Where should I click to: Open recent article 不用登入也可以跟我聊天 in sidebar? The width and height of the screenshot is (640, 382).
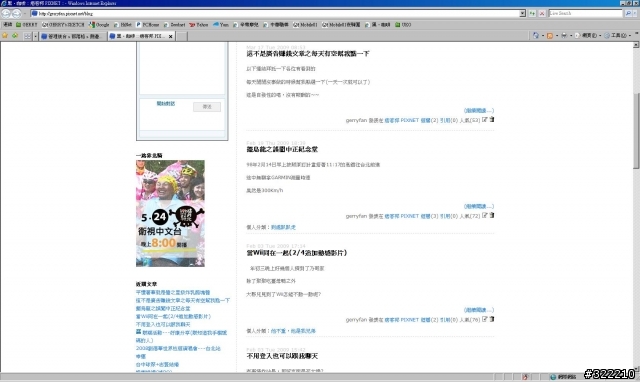[x=163, y=324]
